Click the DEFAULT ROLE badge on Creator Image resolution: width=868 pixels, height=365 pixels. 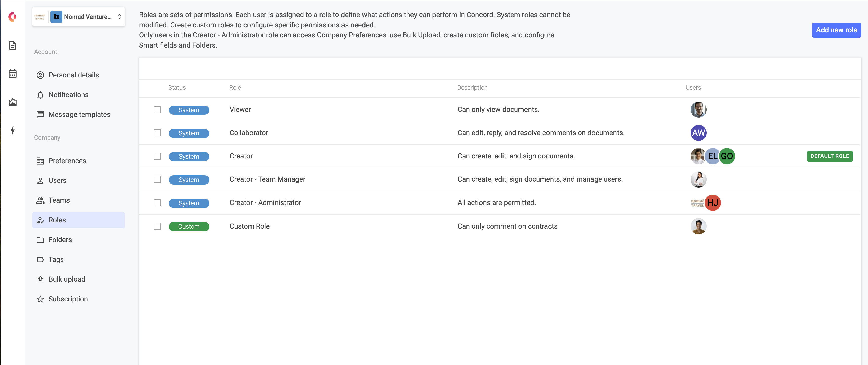pyautogui.click(x=830, y=156)
